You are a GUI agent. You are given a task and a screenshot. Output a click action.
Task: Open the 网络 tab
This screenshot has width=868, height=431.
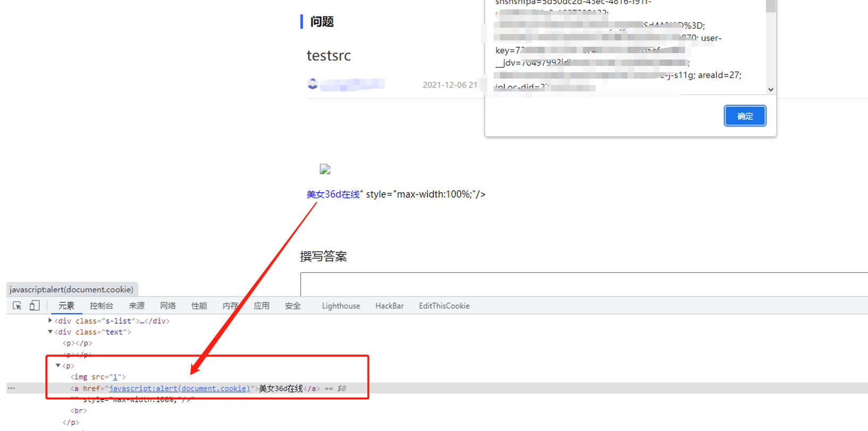point(168,306)
